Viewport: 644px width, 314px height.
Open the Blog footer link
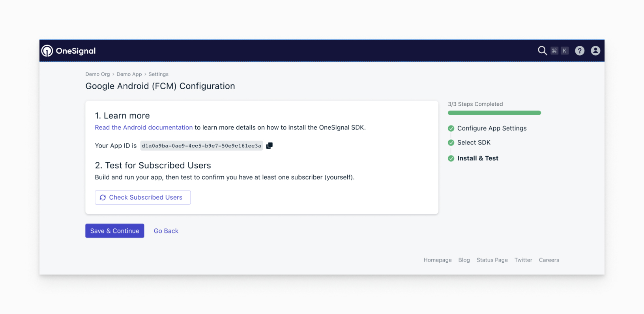click(x=464, y=260)
